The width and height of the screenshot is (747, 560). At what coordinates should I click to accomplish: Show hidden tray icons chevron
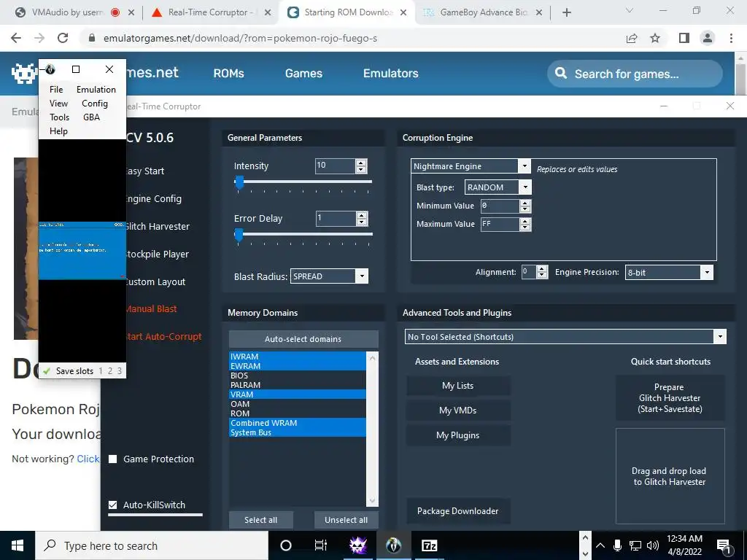(x=600, y=545)
